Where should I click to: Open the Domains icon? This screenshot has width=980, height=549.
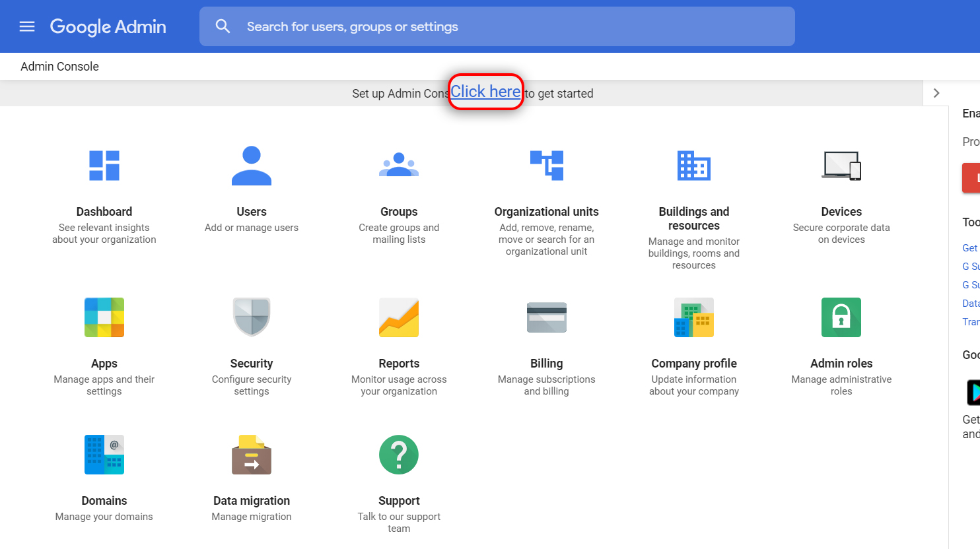[104, 455]
